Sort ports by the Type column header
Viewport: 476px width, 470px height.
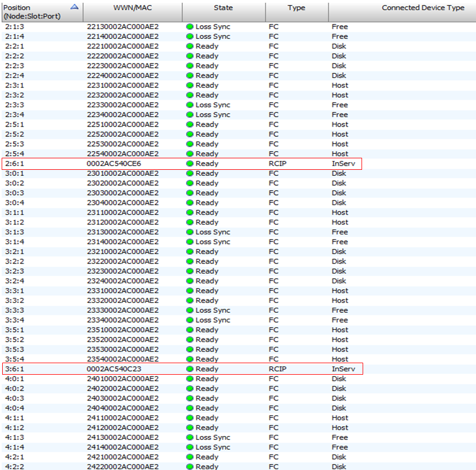[x=296, y=8]
